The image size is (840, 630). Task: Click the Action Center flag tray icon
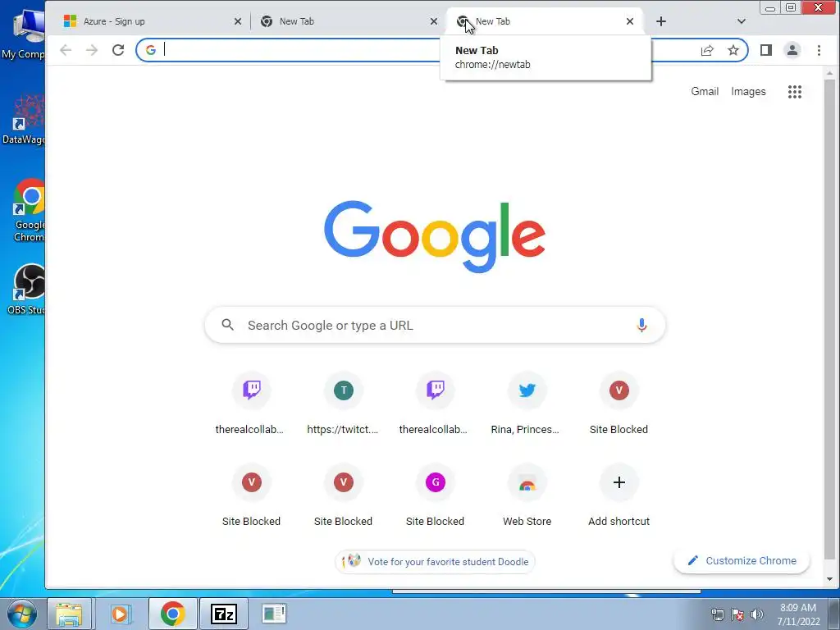coord(737,614)
